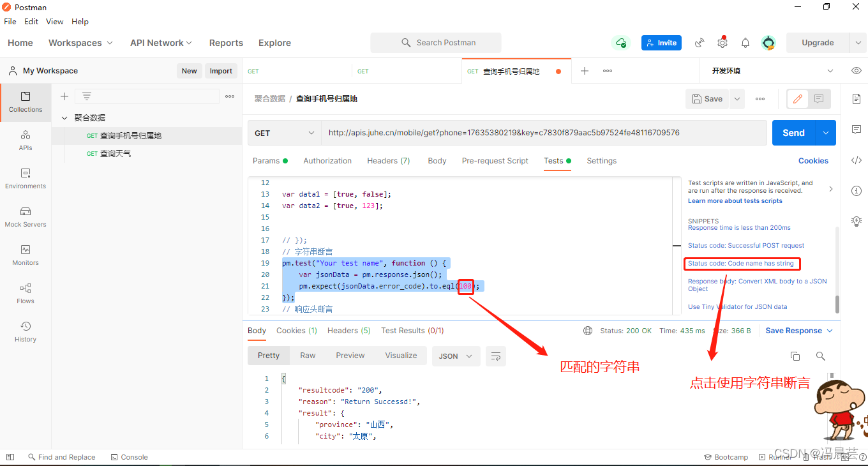Click the snippets list scrollbar
Screen dimensions: 868x466
tap(837, 304)
